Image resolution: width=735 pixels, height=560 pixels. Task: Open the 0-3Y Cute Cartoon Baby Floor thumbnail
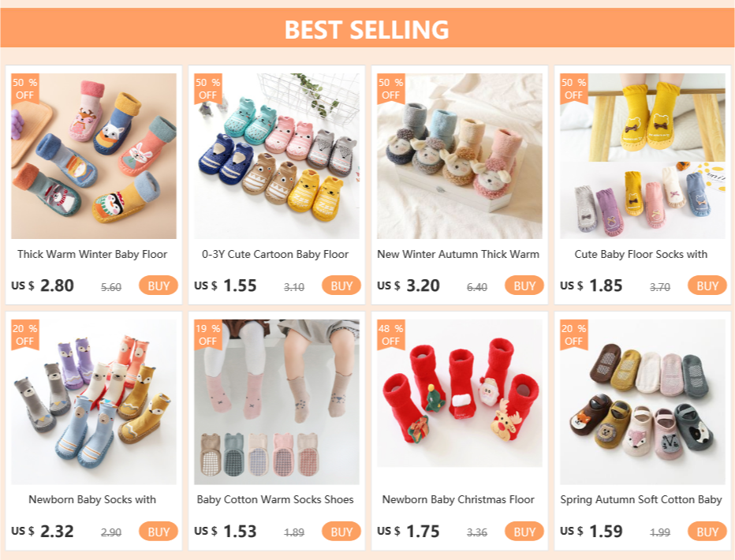click(x=277, y=156)
